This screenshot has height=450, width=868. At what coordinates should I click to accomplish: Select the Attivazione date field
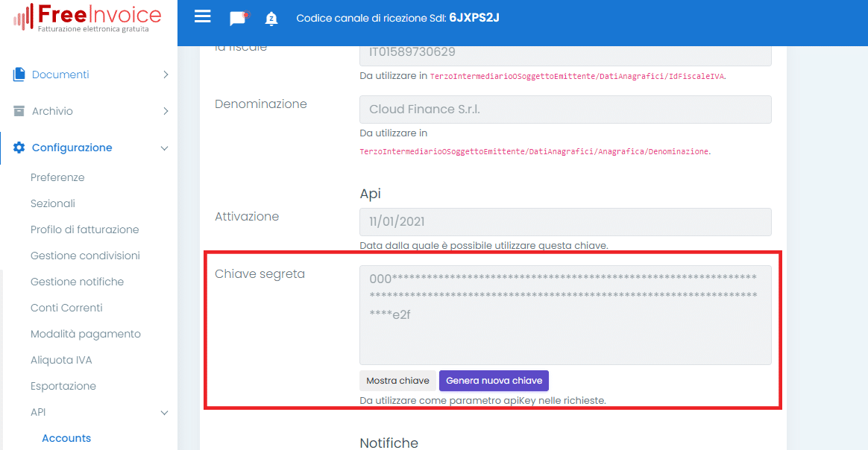(564, 222)
